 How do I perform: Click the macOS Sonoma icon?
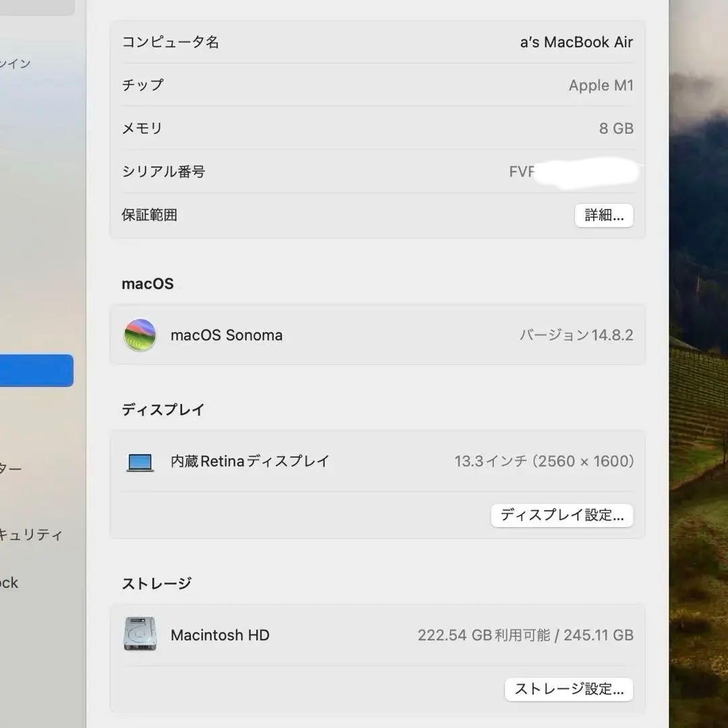pyautogui.click(x=140, y=334)
